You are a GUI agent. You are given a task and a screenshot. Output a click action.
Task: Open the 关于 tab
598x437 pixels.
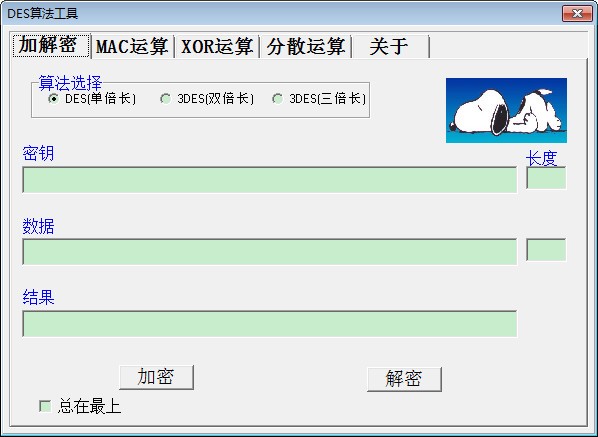tap(390, 47)
